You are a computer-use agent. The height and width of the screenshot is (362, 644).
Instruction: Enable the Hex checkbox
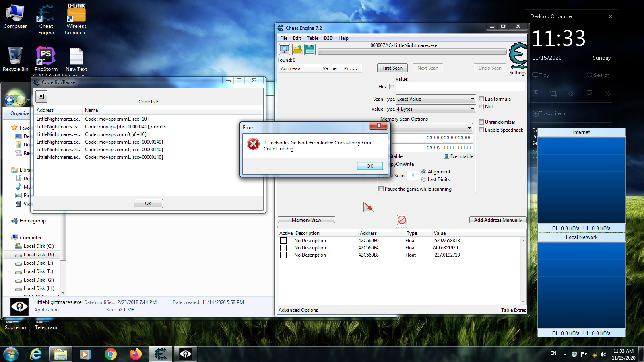392,87
